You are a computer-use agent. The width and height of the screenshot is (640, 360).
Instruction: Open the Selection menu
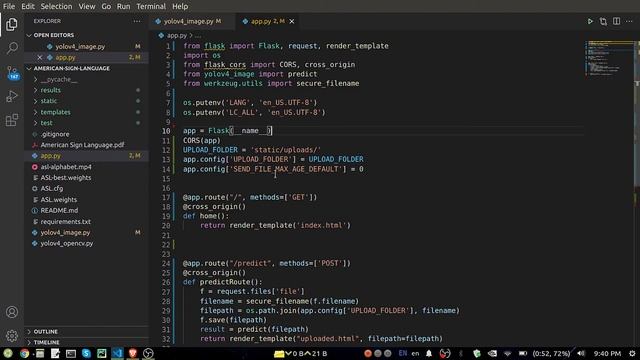(x=56, y=7)
